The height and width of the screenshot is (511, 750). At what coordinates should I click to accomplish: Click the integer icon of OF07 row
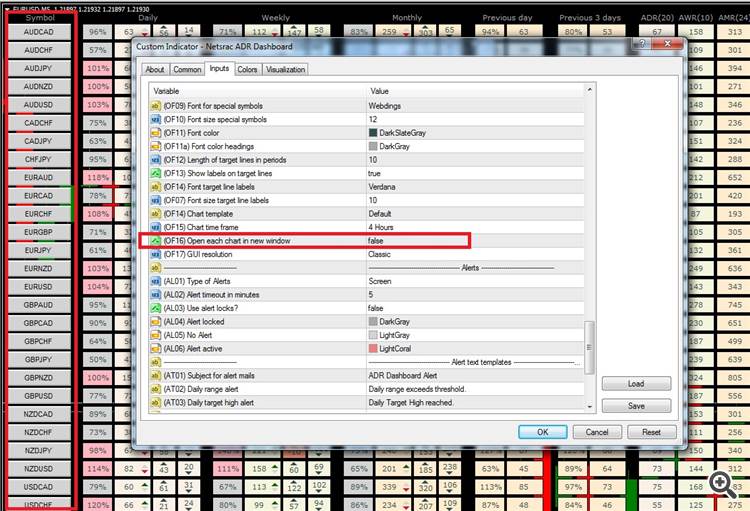[155, 200]
